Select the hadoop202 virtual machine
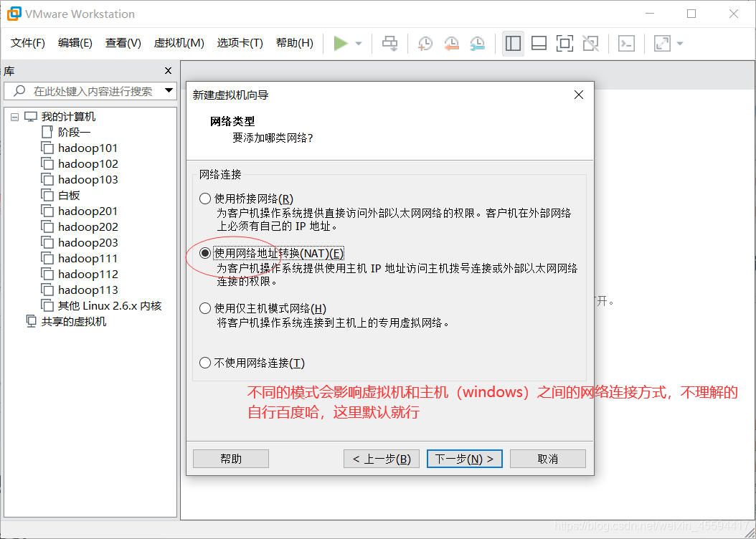Image resolution: width=756 pixels, height=539 pixels. tap(88, 227)
